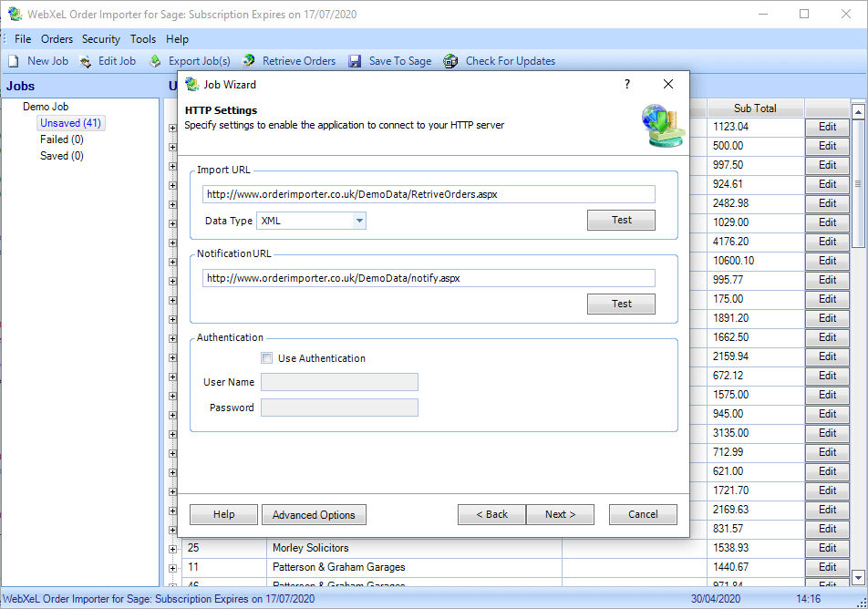This screenshot has height=609, width=868.
Task: Click the Retrieve Orders globe icon
Action: (x=249, y=60)
